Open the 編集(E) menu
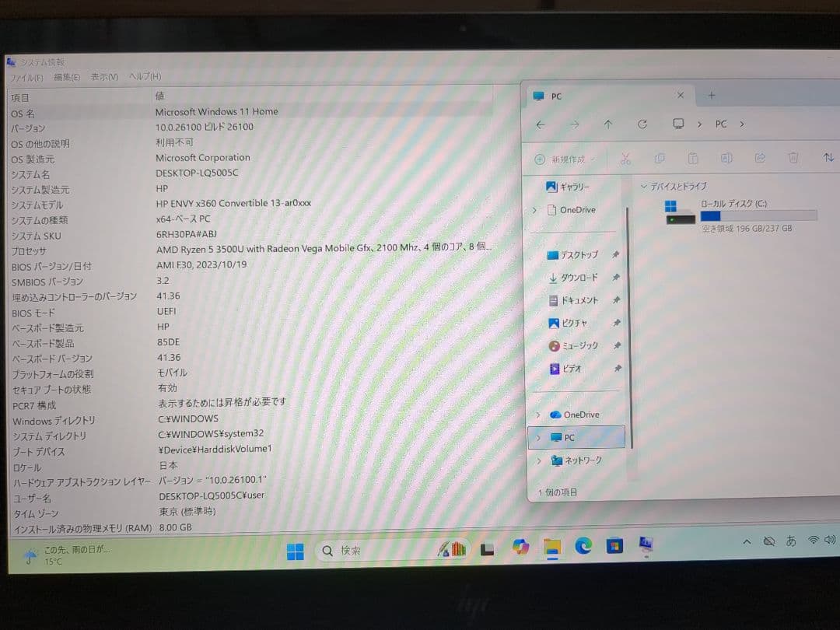This screenshot has height=630, width=840. (x=67, y=77)
